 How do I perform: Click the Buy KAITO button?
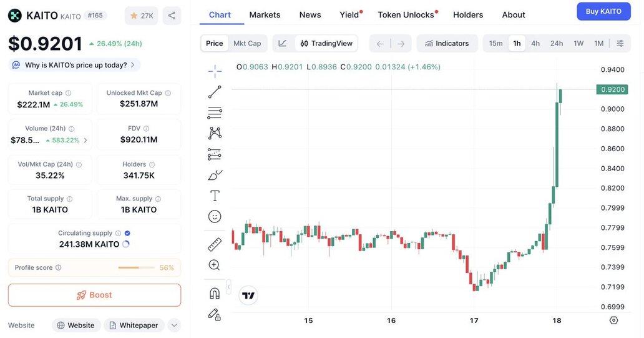(603, 11)
